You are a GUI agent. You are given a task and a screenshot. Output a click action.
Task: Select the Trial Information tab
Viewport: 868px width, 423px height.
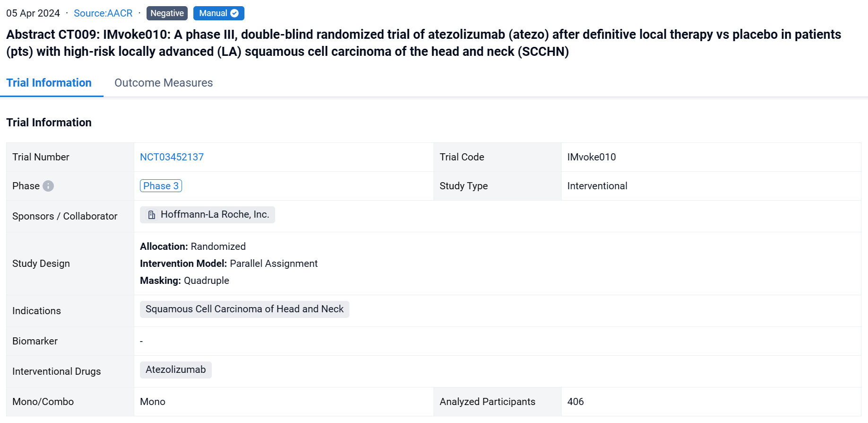[49, 83]
